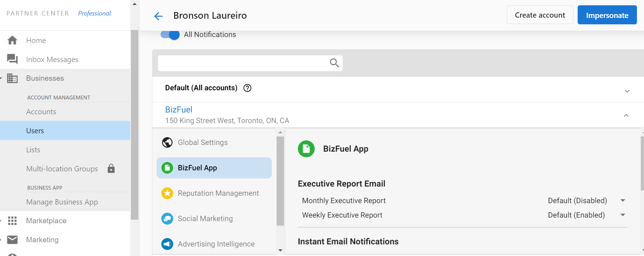The height and width of the screenshot is (256, 644).
Task: Click the large BizFuel App header icon
Action: pyautogui.click(x=306, y=149)
